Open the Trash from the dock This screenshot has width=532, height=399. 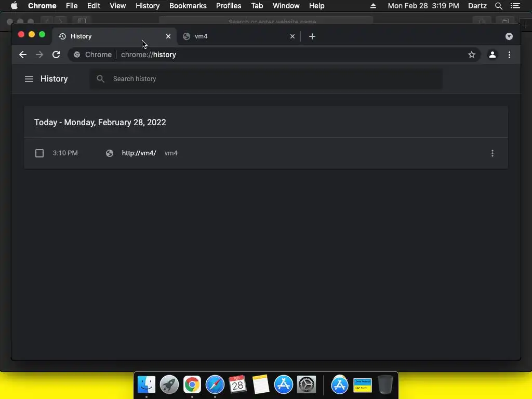point(385,385)
